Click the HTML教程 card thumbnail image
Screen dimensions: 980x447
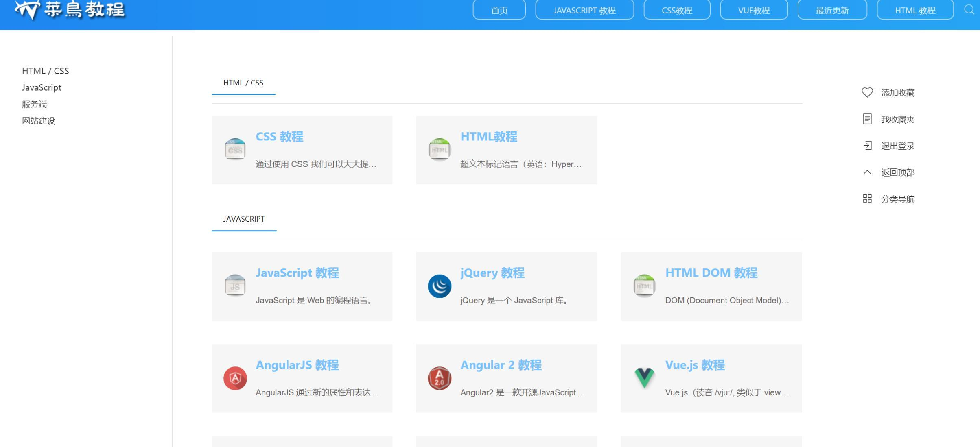point(440,149)
